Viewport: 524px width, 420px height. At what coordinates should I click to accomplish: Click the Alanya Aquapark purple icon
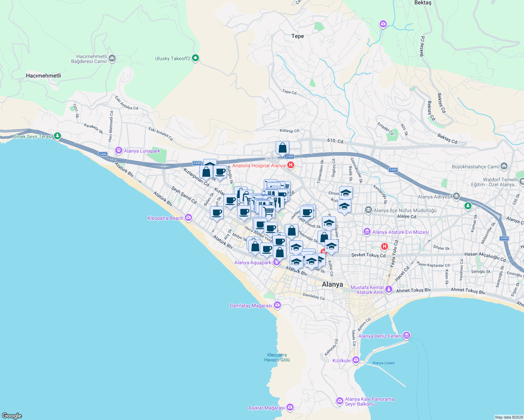pyautogui.click(x=276, y=262)
